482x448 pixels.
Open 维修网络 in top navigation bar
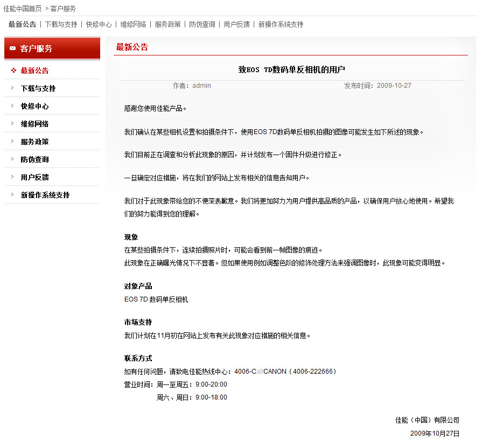(133, 24)
